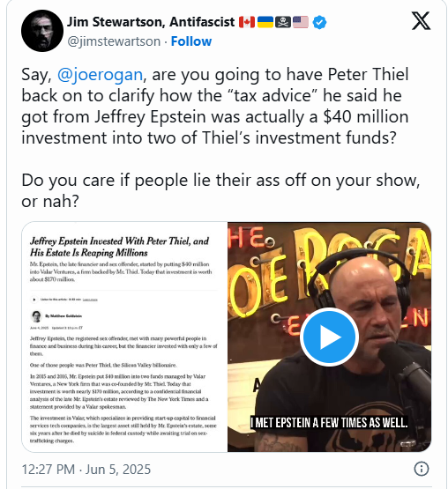
Task: Click the tweet text paragraph about lying
Action: (x=220, y=190)
